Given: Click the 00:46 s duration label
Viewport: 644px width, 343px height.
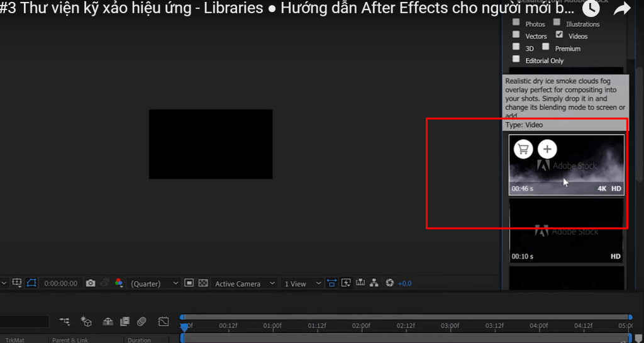Looking at the screenshot, I should click(x=522, y=189).
